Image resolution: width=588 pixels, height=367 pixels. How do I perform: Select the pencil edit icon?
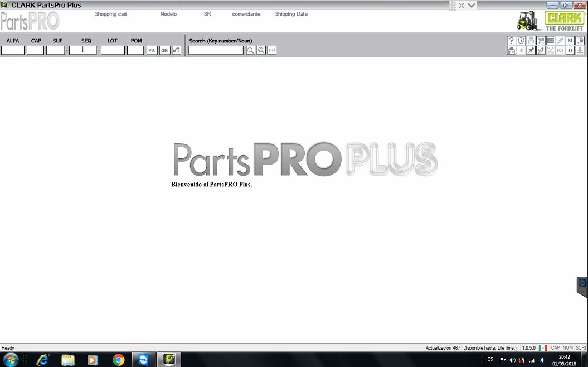tap(560, 41)
